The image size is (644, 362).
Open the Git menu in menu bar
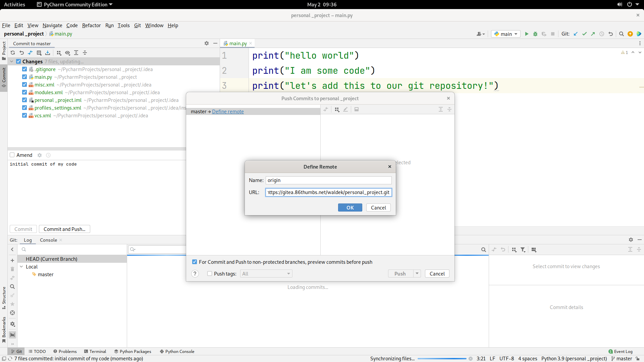(138, 25)
